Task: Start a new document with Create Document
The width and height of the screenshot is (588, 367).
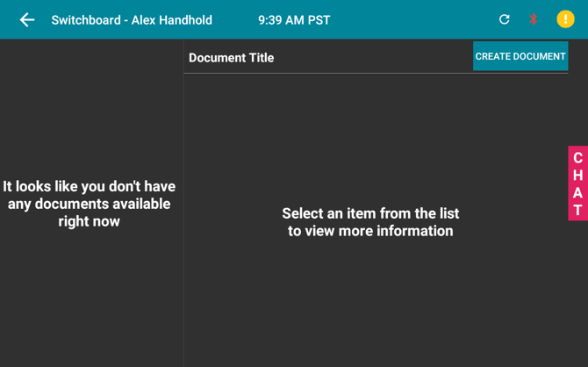Action: point(520,56)
